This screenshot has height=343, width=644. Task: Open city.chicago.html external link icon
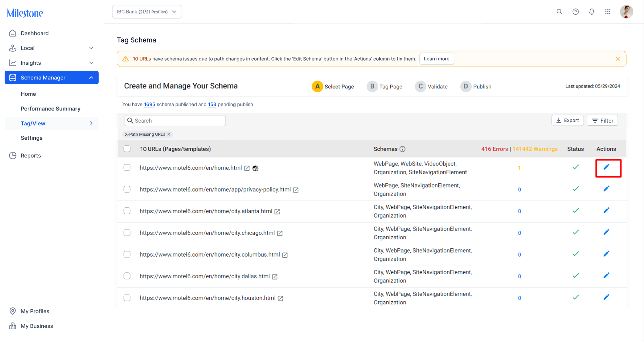280,234
